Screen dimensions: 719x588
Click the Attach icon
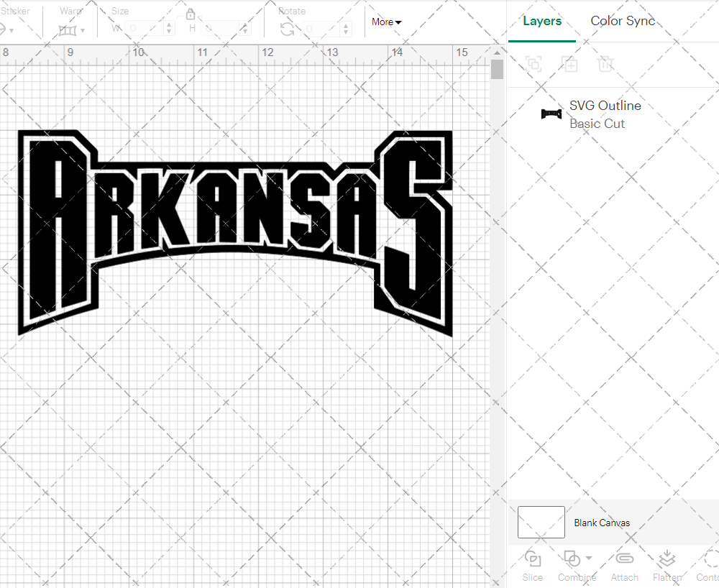pyautogui.click(x=624, y=559)
